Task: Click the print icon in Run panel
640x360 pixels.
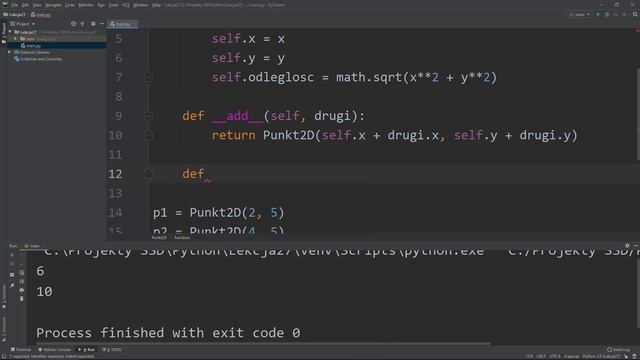Action: click(x=22, y=290)
